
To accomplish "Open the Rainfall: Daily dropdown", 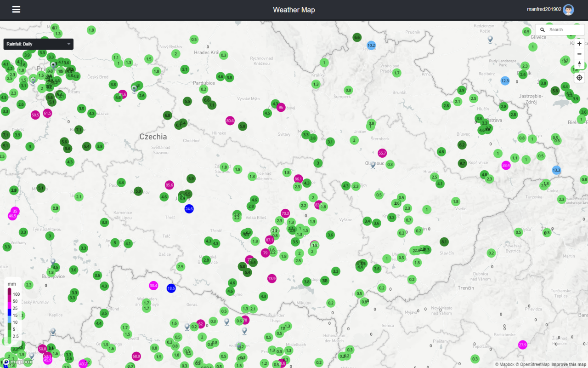I will [38, 44].
